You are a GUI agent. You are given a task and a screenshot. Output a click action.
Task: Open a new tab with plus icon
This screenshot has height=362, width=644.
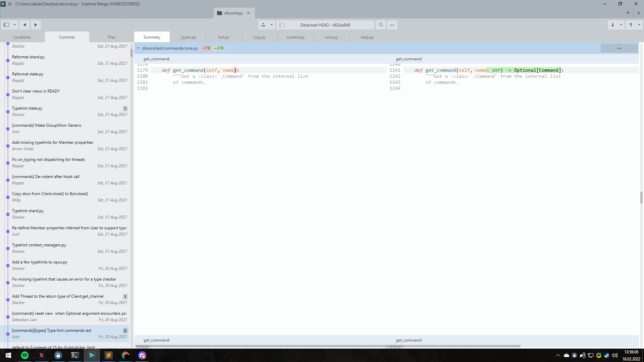639,13
